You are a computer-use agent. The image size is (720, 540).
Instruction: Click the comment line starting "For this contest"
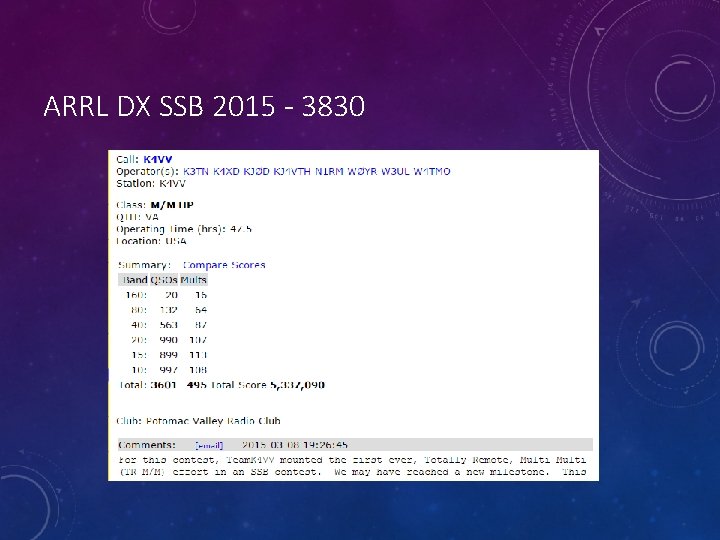(x=352, y=460)
